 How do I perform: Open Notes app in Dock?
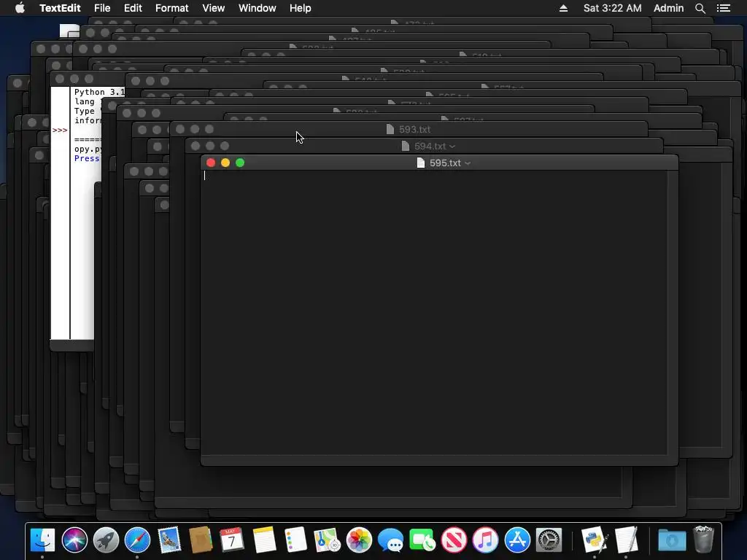264,540
